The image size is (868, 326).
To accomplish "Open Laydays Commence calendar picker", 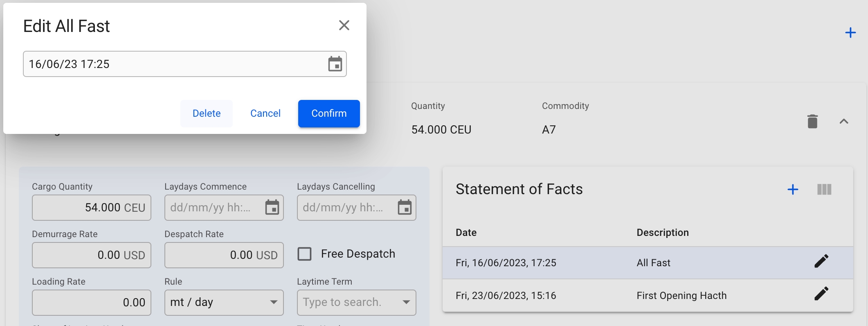I will (x=272, y=208).
